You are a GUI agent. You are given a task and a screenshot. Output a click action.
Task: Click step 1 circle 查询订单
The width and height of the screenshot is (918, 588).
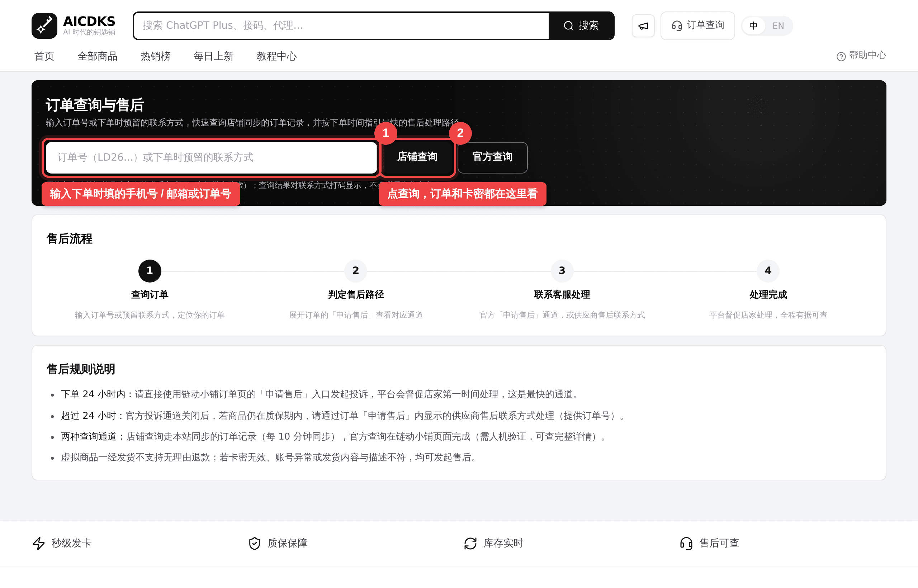[x=150, y=271]
